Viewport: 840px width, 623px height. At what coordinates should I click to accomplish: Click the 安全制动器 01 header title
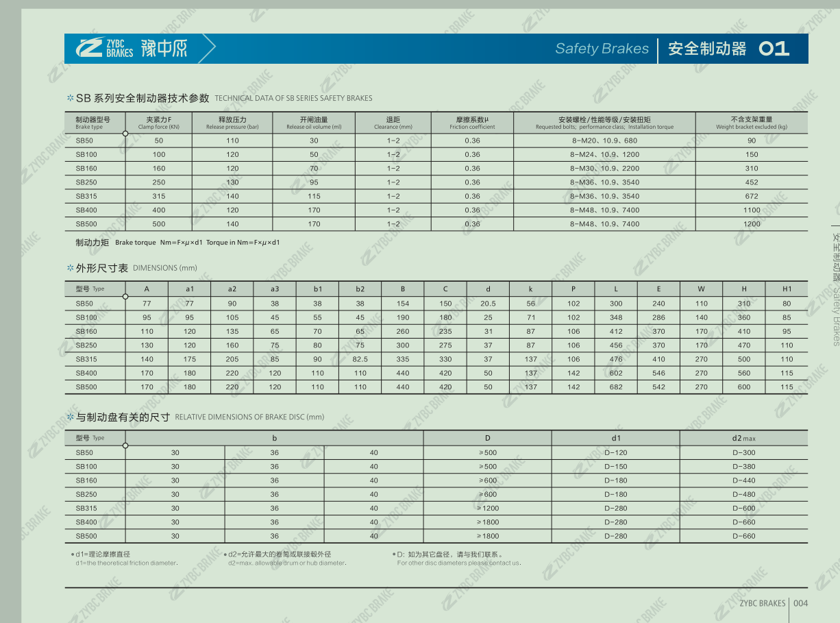[728, 49]
